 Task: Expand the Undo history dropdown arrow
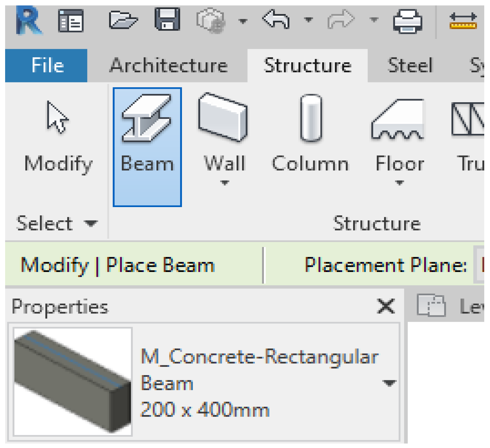tap(308, 20)
